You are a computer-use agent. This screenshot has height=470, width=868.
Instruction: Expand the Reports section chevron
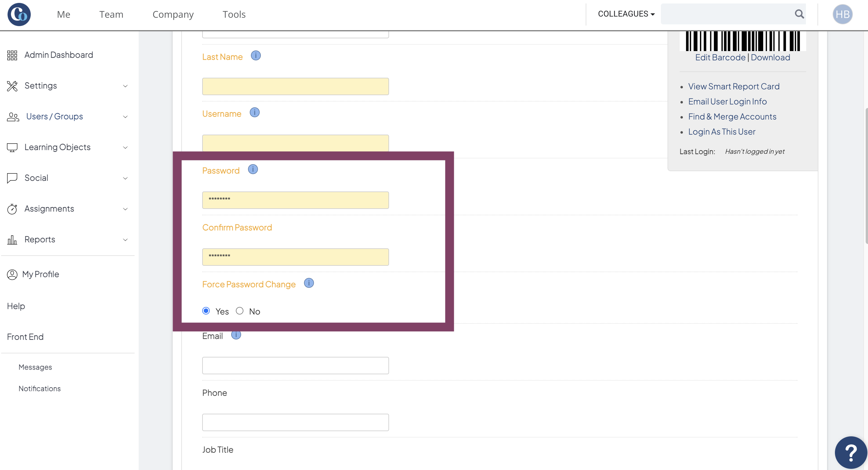pos(125,240)
